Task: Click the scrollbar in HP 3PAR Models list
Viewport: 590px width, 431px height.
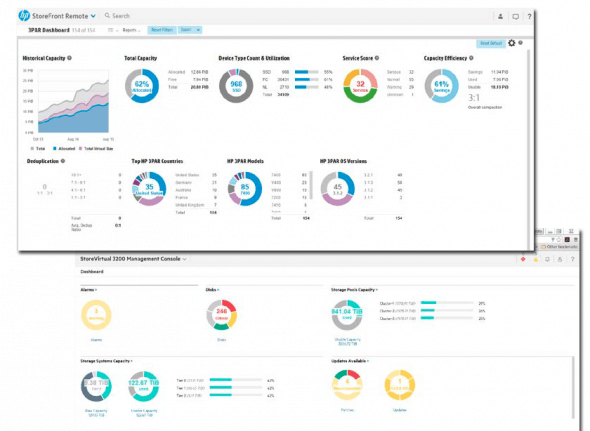Action: pos(311,186)
